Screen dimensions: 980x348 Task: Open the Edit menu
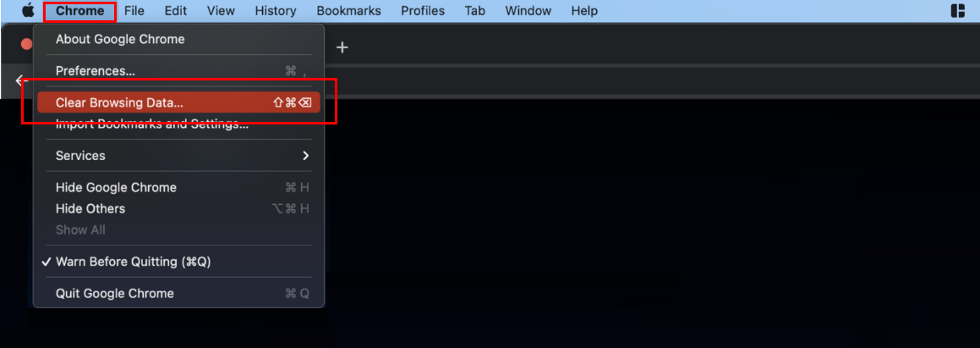pos(176,11)
